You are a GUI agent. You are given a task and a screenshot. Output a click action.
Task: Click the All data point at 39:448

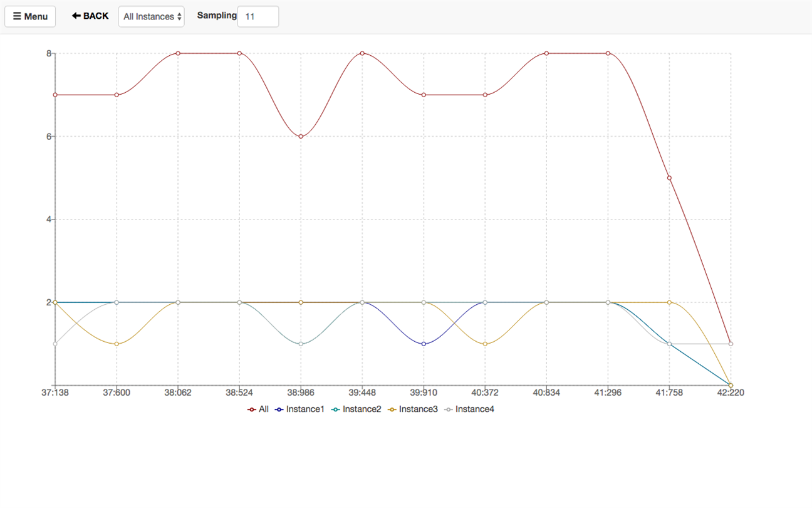coord(362,53)
